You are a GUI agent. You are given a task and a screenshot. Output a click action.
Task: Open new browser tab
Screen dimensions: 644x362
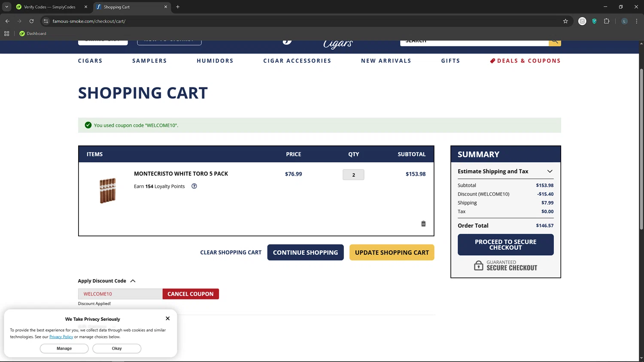tap(178, 7)
